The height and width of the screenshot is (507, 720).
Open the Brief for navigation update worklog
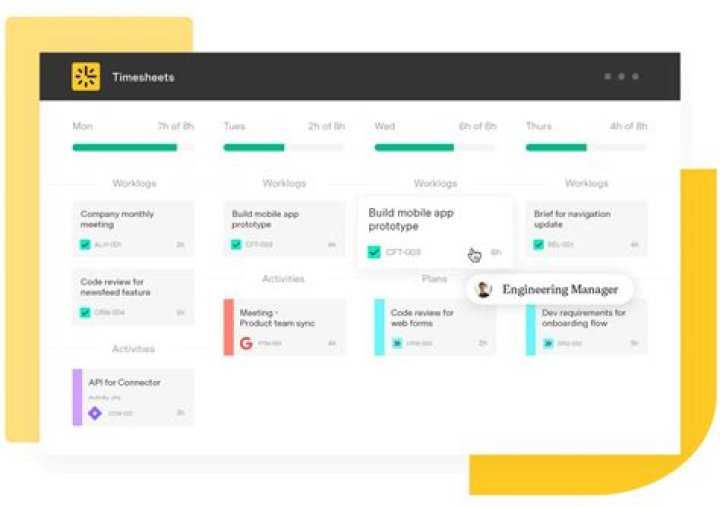click(x=586, y=228)
